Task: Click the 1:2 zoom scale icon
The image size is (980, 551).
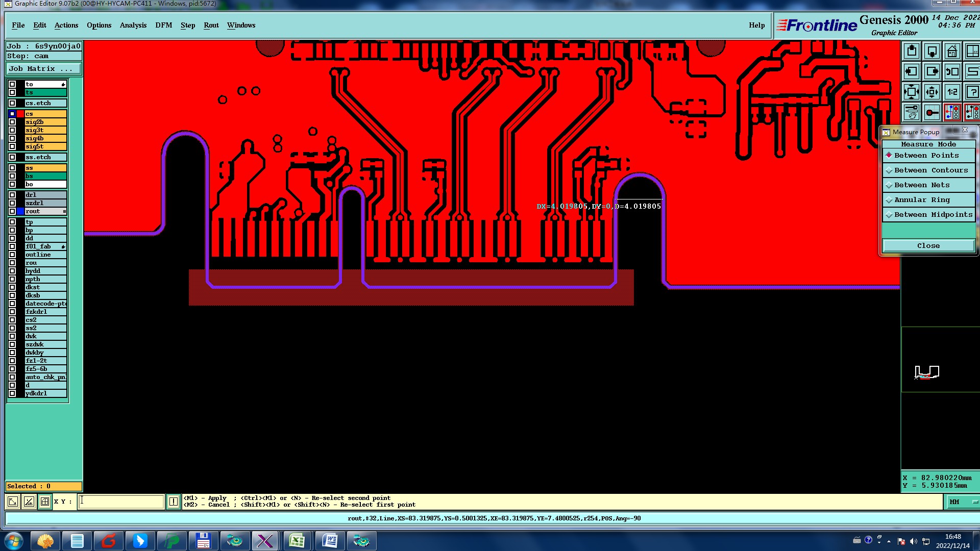Action: point(952,92)
